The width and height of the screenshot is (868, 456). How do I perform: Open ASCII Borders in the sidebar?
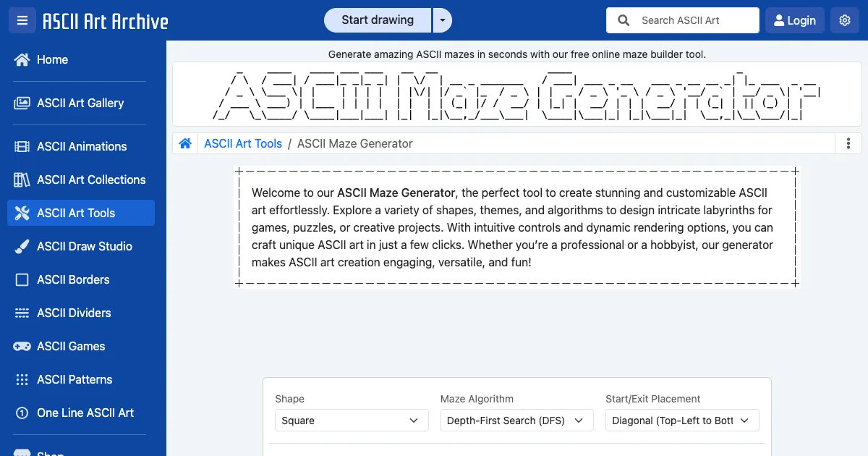(x=73, y=279)
